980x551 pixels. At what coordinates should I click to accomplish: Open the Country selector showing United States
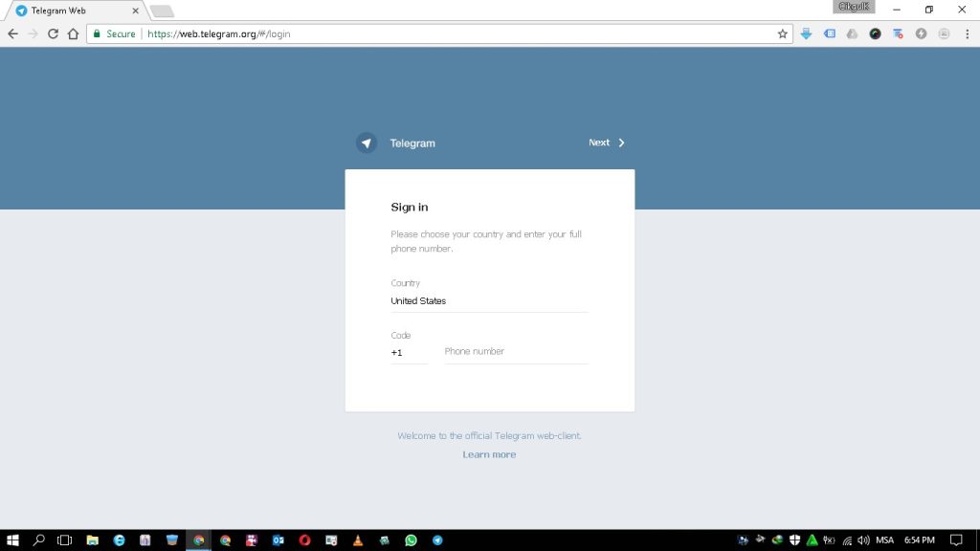489,301
